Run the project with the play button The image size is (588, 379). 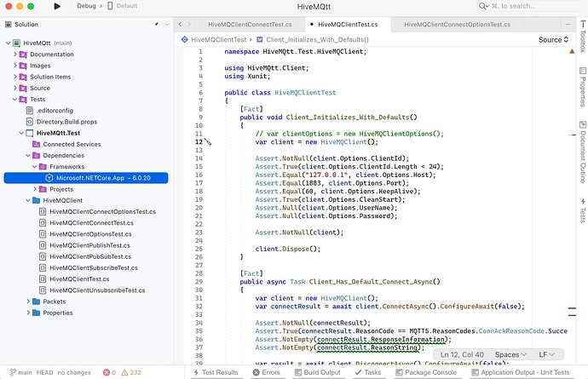57,6
